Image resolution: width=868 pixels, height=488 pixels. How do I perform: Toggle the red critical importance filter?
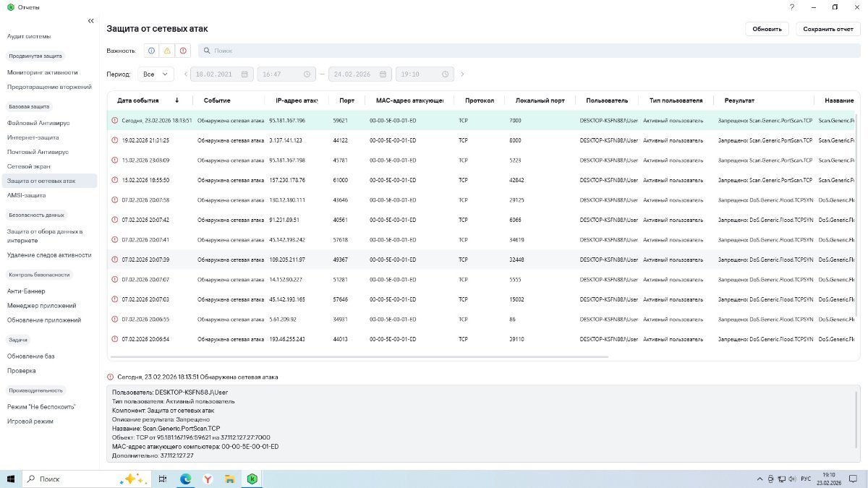[183, 51]
